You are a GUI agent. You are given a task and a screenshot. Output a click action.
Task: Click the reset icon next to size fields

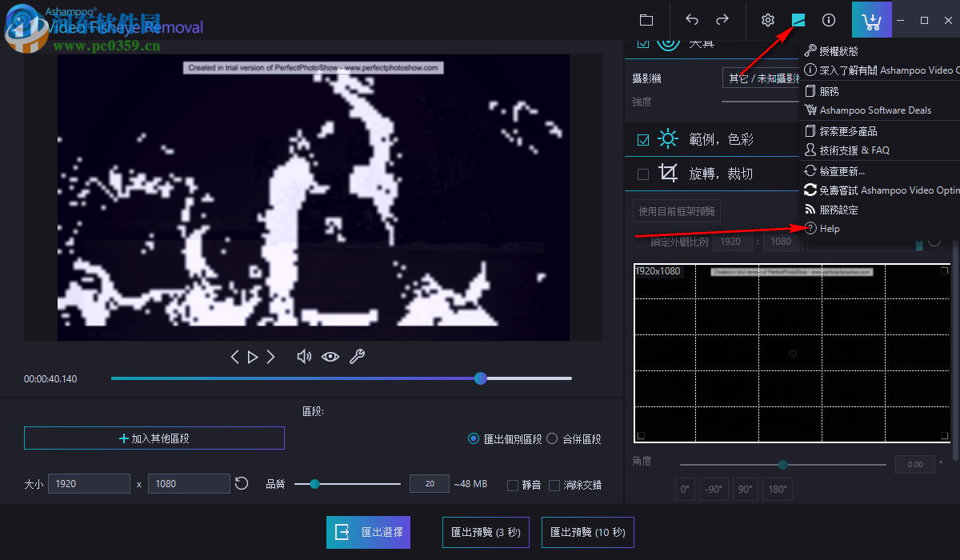(242, 483)
